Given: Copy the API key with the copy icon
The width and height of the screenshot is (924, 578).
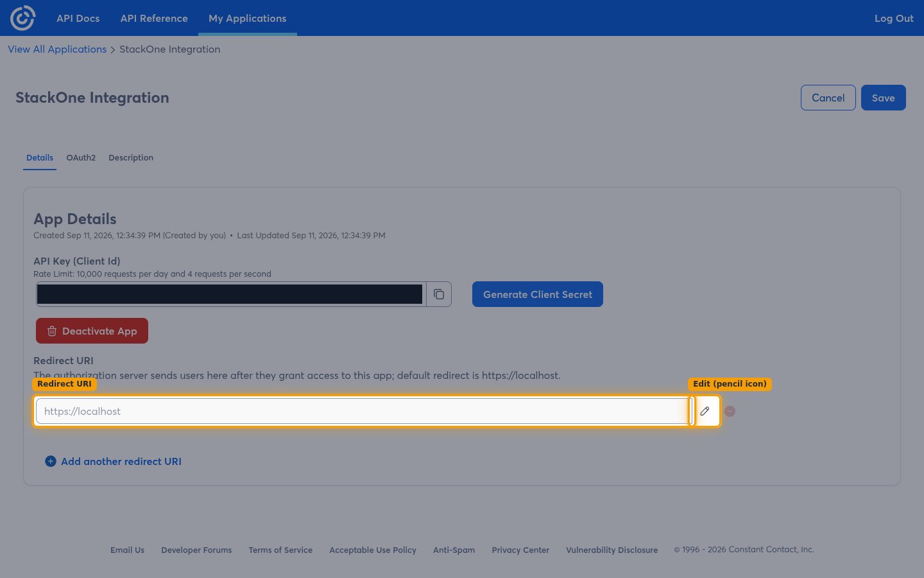Looking at the screenshot, I should (x=439, y=294).
